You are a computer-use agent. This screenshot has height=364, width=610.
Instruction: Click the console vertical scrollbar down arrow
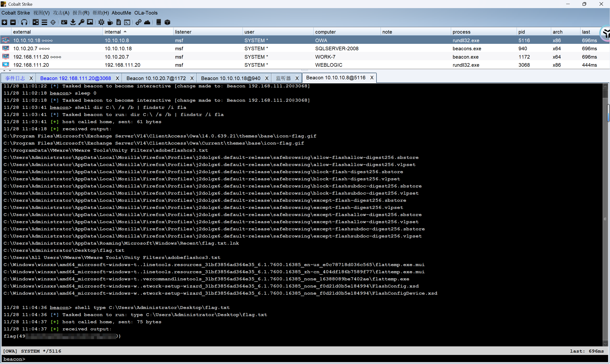(605, 344)
